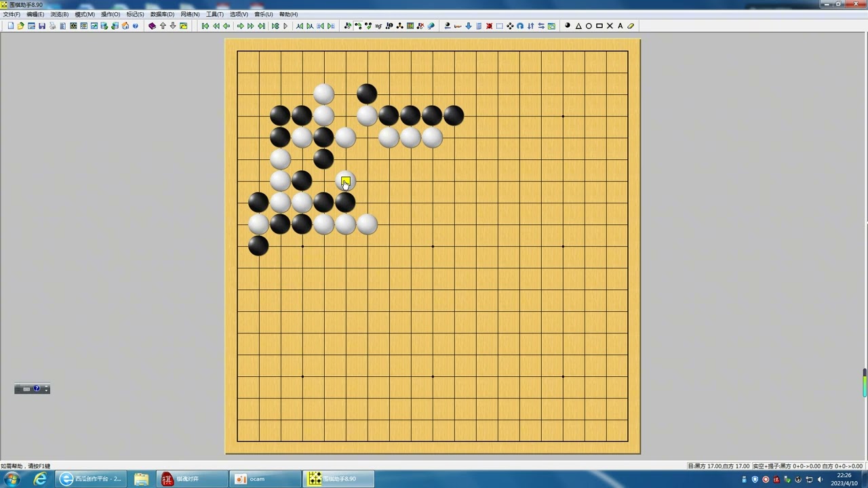Click the gray down arrow icon
This screenshot has width=868, height=488.
(173, 26)
